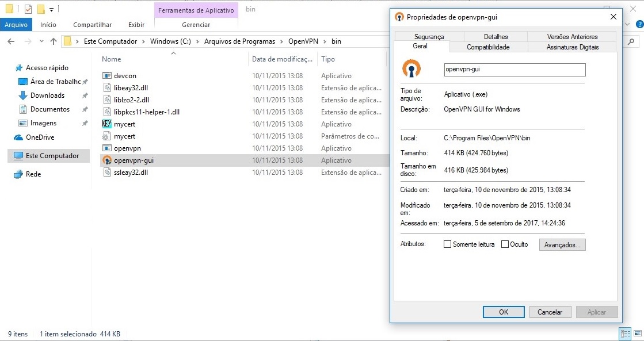
Task: Sort by the Data de modificaç... column header
Action: click(x=283, y=59)
